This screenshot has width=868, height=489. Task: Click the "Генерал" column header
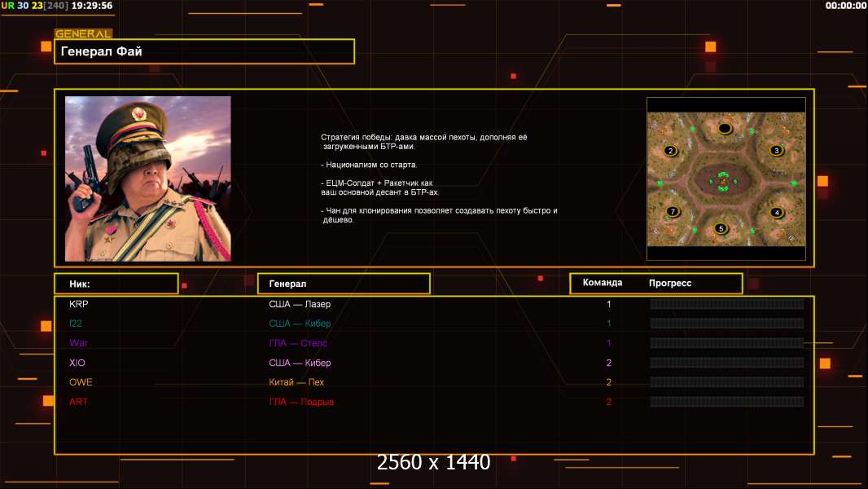[x=343, y=284]
